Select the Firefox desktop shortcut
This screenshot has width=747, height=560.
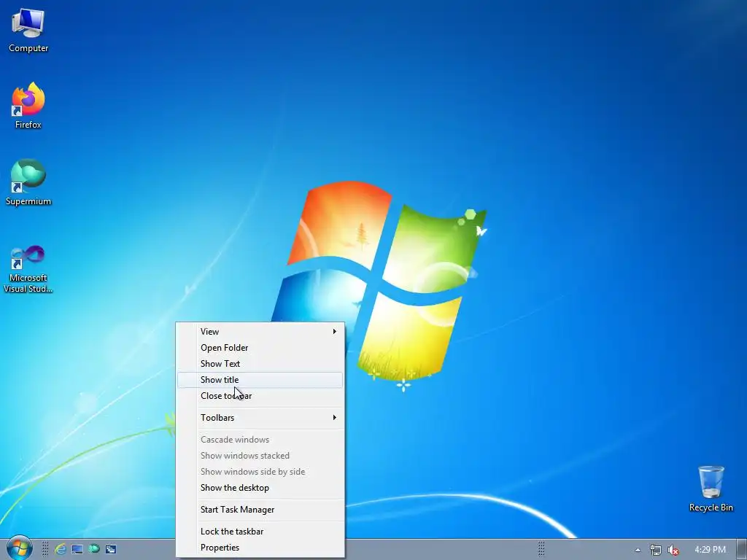[28, 106]
